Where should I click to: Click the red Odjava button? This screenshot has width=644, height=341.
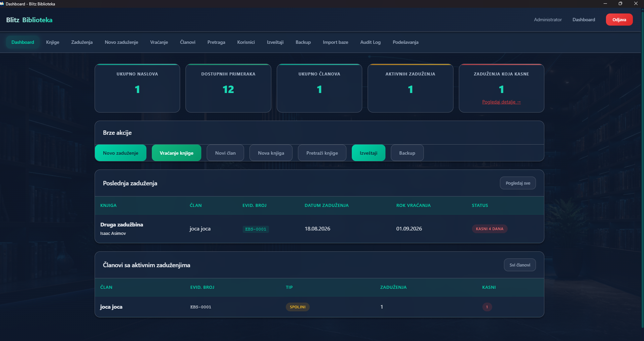pyautogui.click(x=619, y=20)
